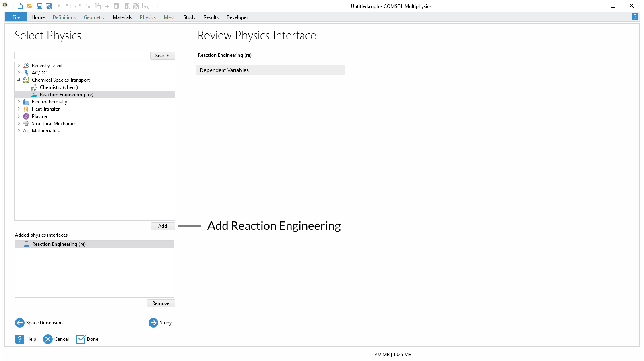Click the grayed Run play icon
This screenshot has height=361, width=644.
pyautogui.click(x=59, y=6)
